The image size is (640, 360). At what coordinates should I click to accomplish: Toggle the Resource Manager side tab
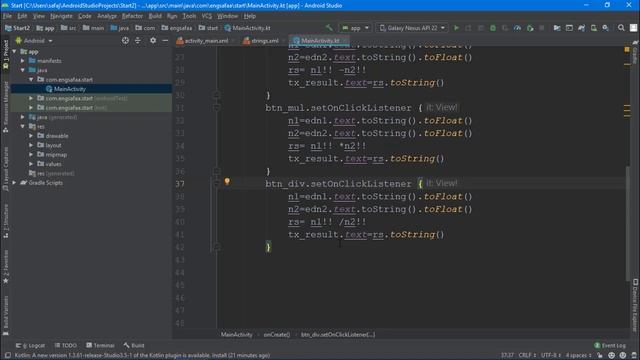[6, 107]
